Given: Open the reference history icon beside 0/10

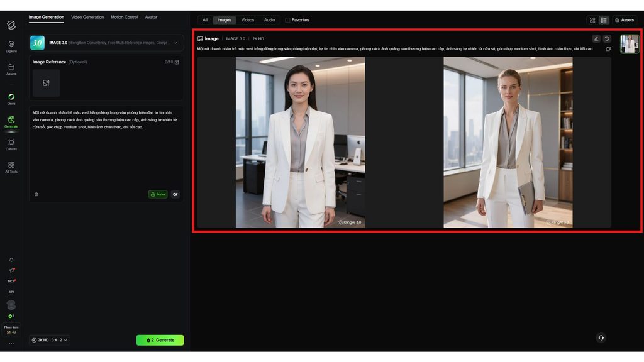Looking at the screenshot, I should [x=177, y=62].
